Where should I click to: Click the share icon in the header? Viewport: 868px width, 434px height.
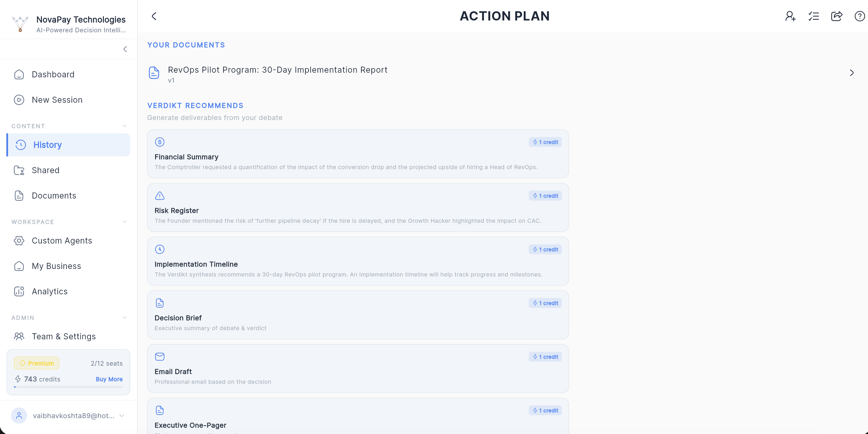click(x=837, y=16)
